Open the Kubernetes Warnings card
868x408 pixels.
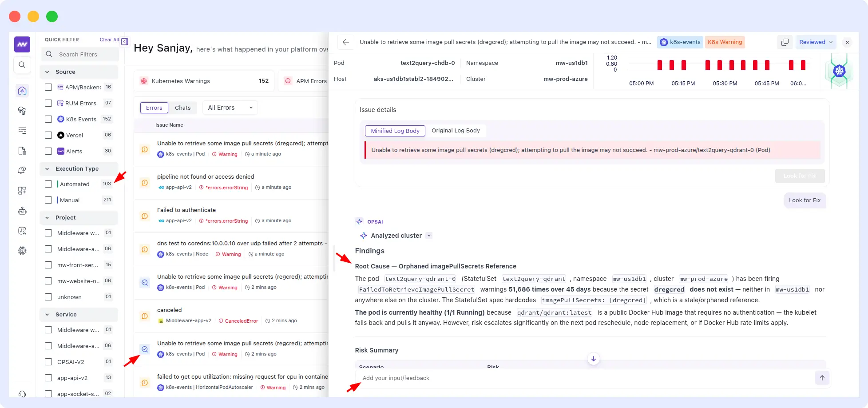click(204, 81)
